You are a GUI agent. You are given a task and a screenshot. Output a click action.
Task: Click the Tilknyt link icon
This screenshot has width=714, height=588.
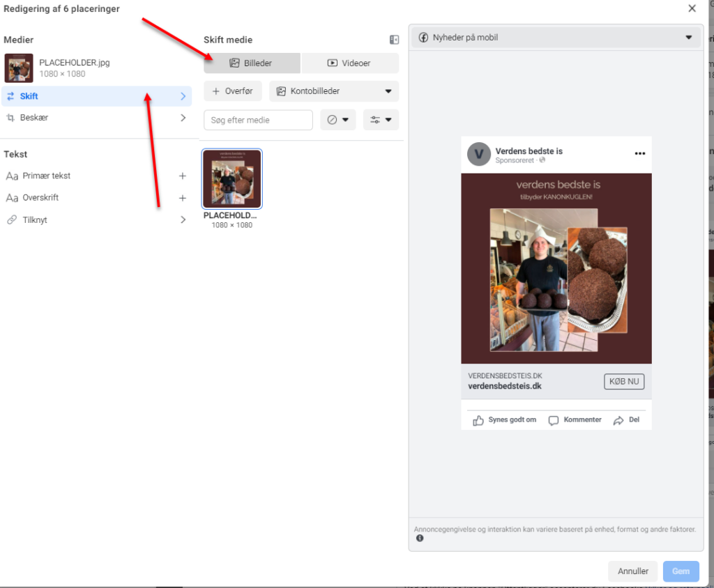click(11, 220)
